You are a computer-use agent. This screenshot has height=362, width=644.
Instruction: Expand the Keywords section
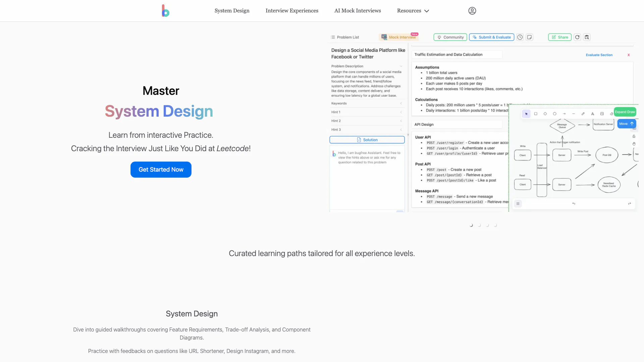tap(367, 103)
